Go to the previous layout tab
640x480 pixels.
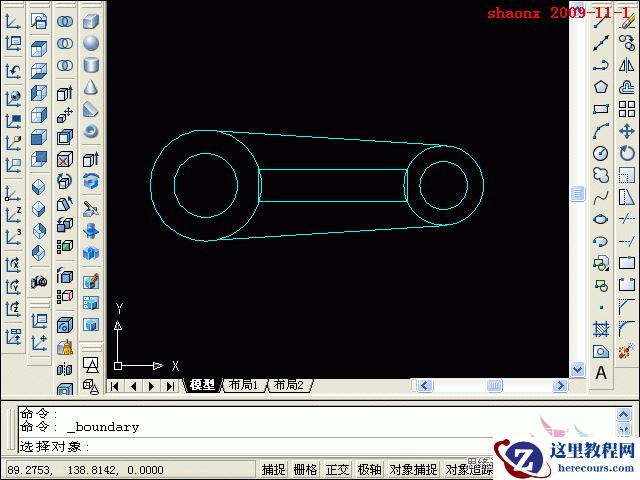tap(133, 386)
